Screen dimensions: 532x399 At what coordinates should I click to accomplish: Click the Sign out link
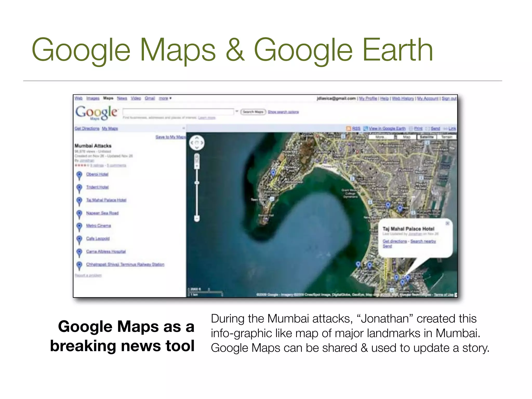(449, 98)
